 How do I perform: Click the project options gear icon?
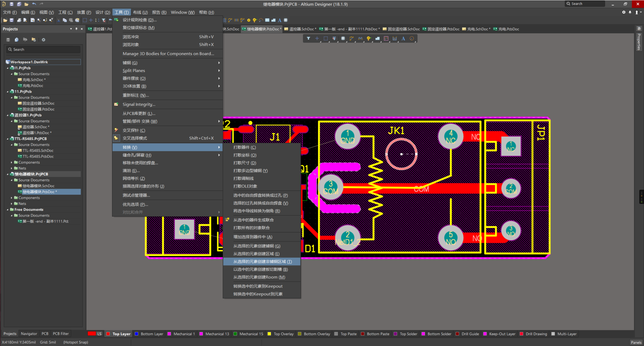43,40
